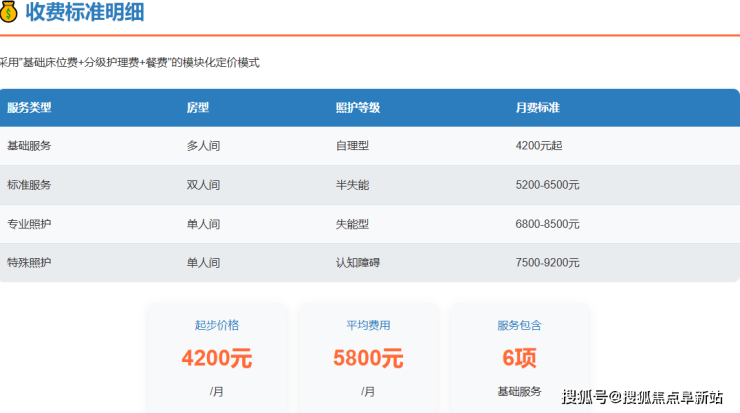The image size is (740, 413).
Task: Click the 月费标准 column header
Action: coord(537,107)
